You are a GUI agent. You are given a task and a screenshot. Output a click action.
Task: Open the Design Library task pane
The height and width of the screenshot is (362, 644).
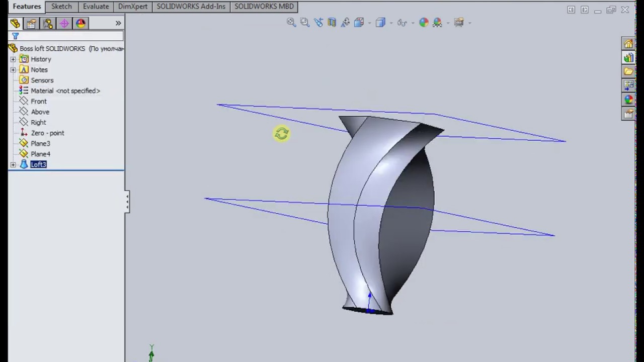coord(628,58)
